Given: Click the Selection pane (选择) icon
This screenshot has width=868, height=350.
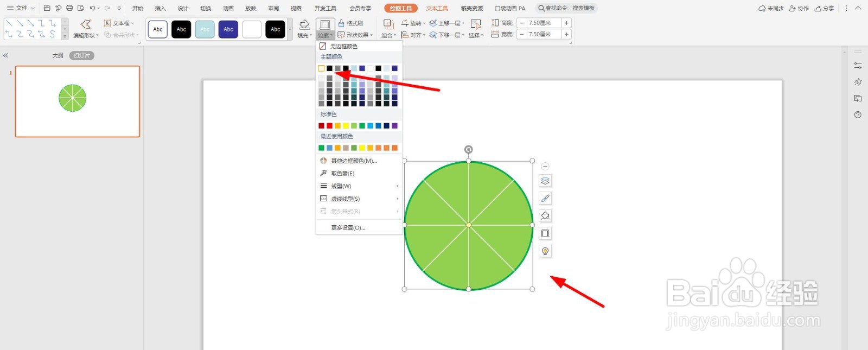Looking at the screenshot, I should [x=476, y=24].
